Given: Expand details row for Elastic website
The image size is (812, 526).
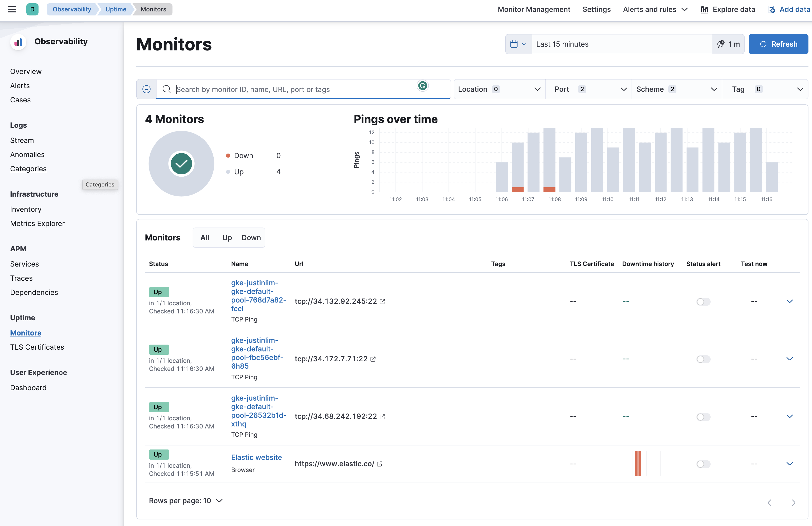Looking at the screenshot, I should point(789,464).
